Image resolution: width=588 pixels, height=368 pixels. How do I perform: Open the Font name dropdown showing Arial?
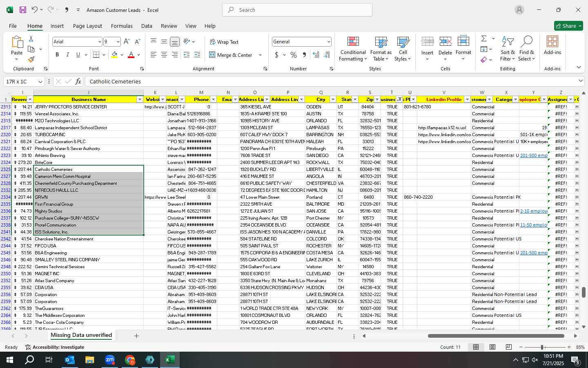point(99,42)
